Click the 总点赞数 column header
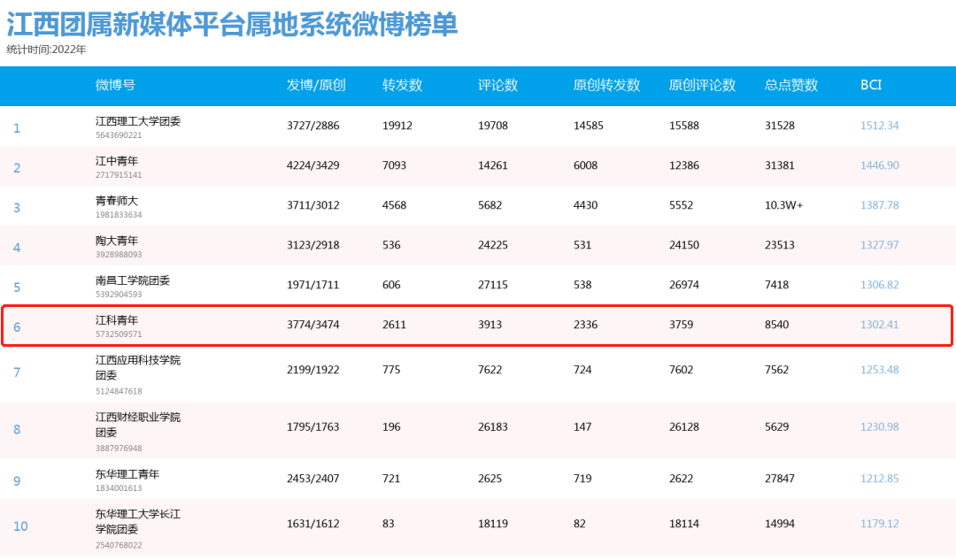The height and width of the screenshot is (560, 956). point(791,85)
